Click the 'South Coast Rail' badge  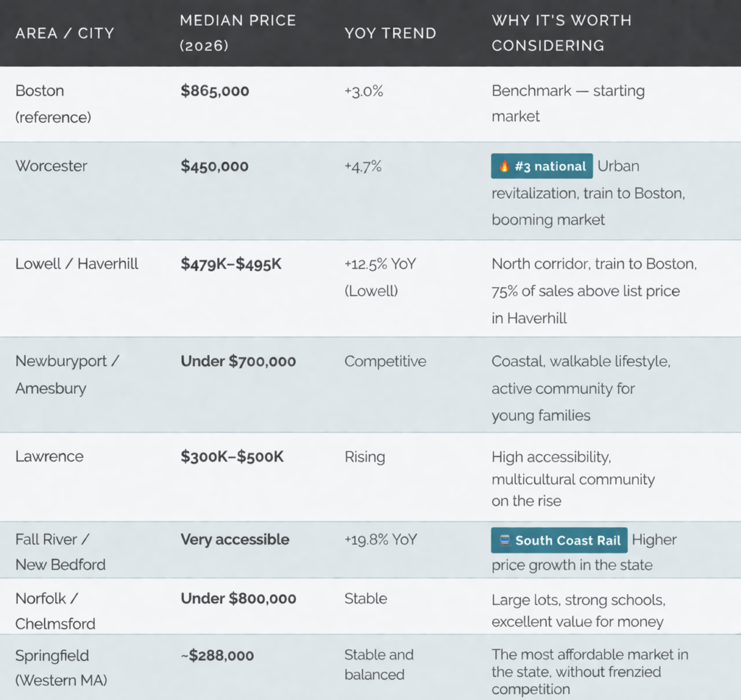pyautogui.click(x=559, y=540)
